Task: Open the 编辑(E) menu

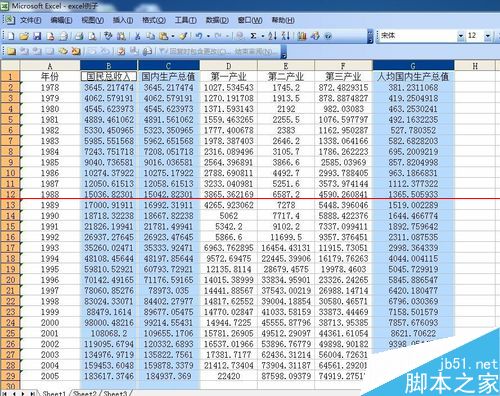Action: pos(61,20)
